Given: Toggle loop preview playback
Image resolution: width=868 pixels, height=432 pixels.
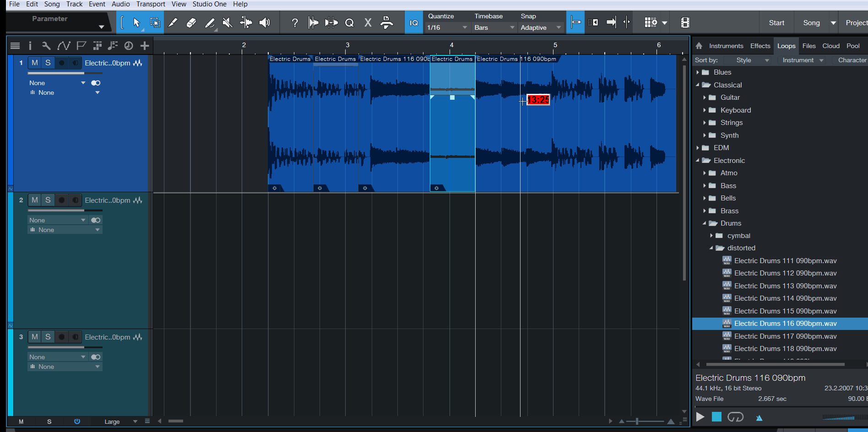Looking at the screenshot, I should pyautogui.click(x=735, y=417).
